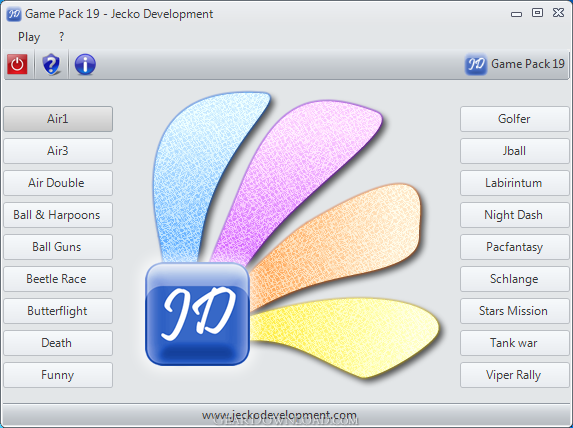Open help via blue shield question icon

pos(51,64)
